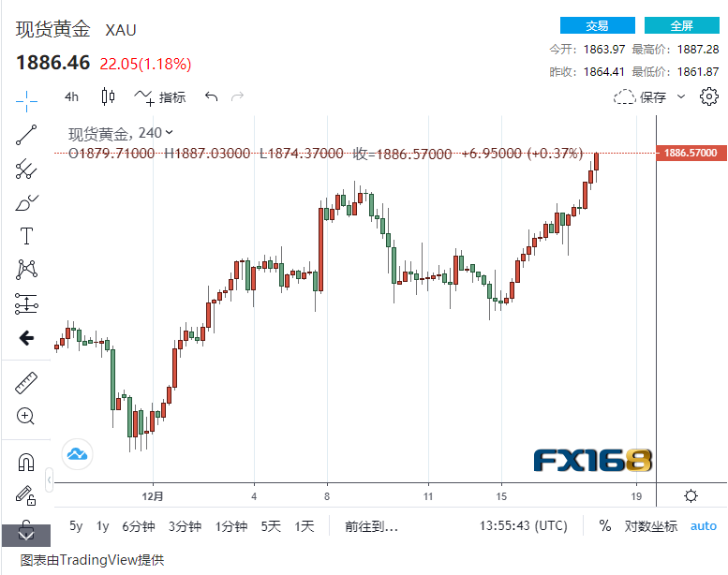Click the 交易 trade button
Screen dimensions: 728x575
(597, 25)
